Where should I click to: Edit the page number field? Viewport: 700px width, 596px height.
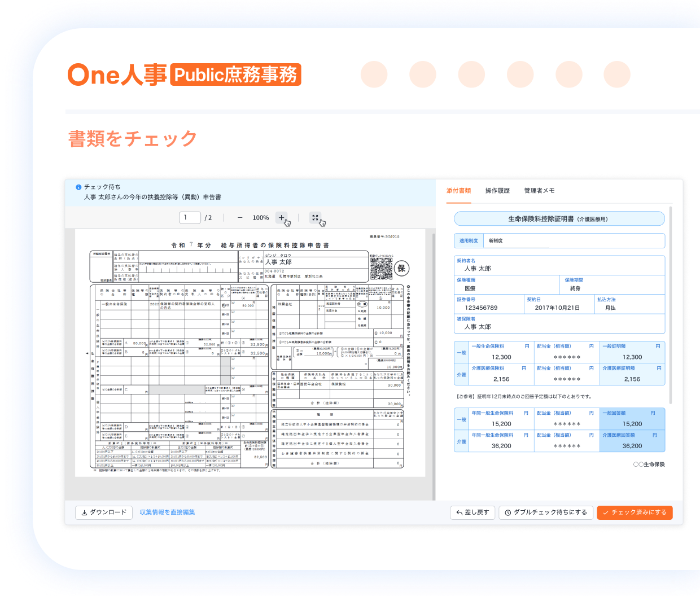click(x=190, y=217)
